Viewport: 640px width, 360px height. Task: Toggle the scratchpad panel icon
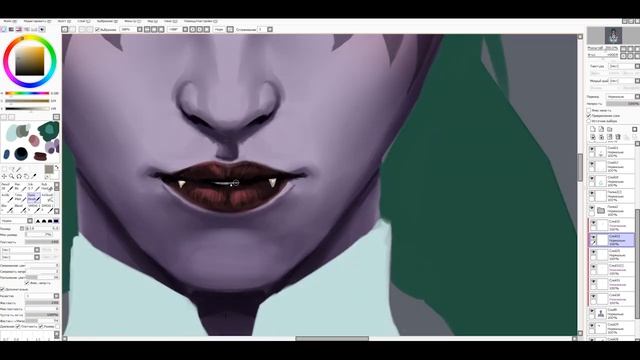tap(42, 29)
